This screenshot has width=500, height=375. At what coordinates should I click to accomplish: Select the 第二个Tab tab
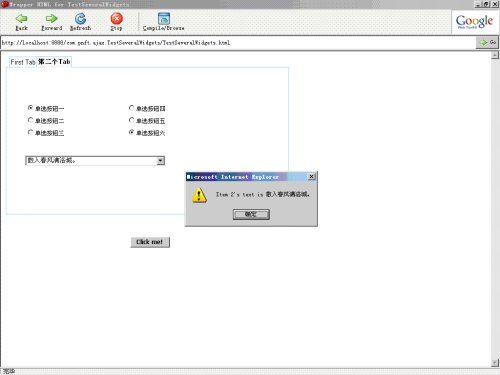(x=54, y=62)
